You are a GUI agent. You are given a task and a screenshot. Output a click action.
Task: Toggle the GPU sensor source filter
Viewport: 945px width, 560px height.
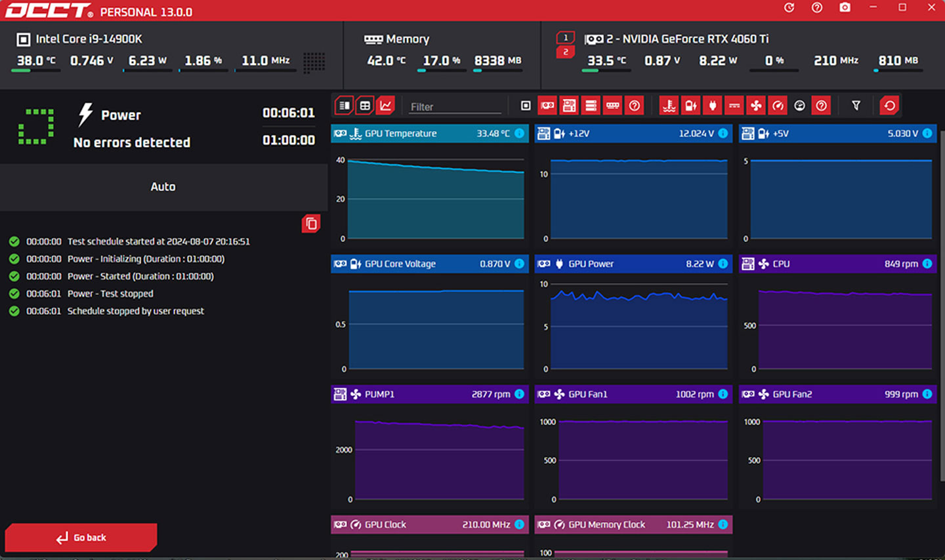547,106
